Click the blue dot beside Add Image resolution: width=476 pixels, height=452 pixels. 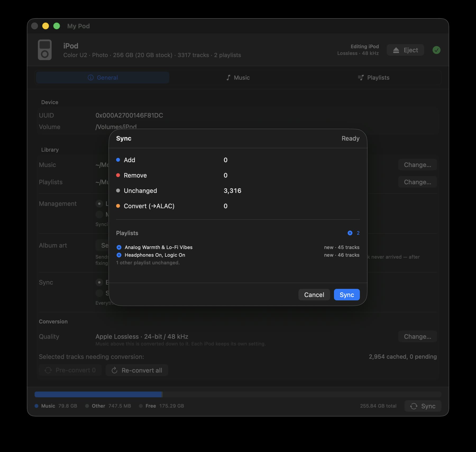click(x=118, y=160)
